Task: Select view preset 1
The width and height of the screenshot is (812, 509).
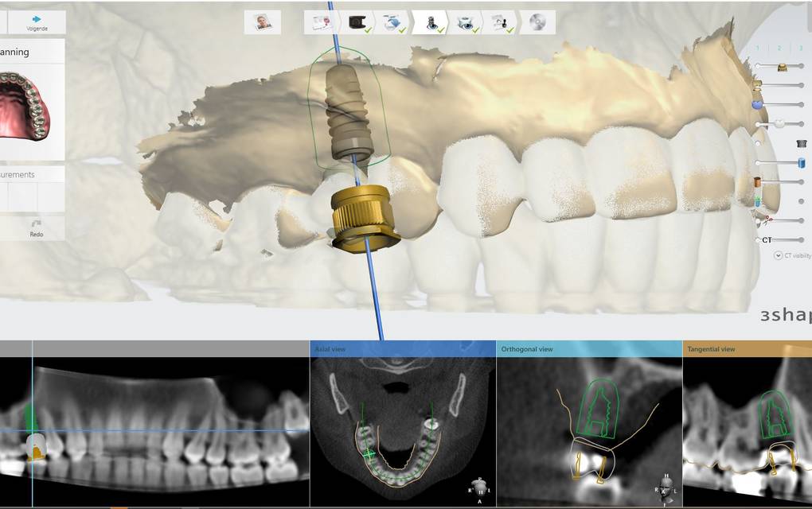Action: pyautogui.click(x=759, y=49)
